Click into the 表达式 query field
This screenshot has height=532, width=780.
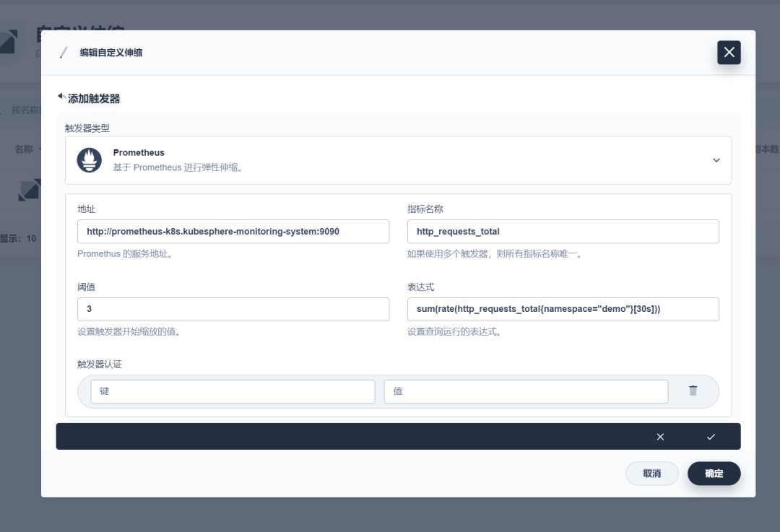(563, 309)
